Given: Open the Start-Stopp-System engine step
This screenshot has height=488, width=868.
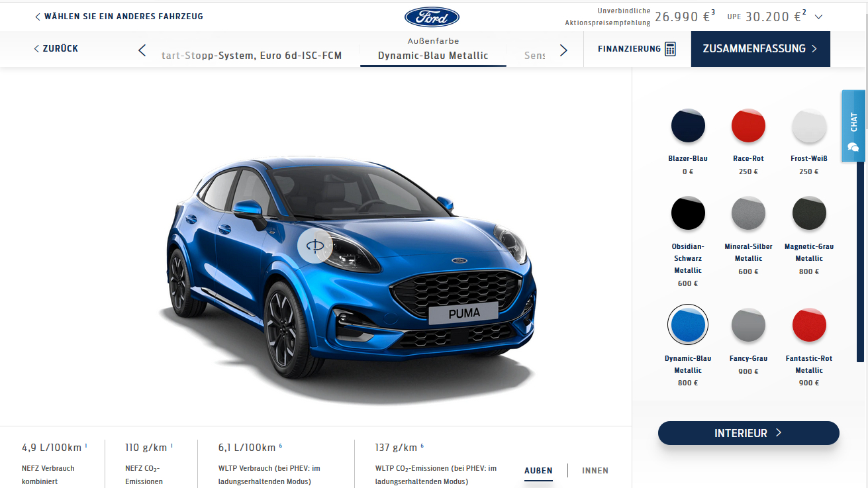Looking at the screenshot, I should pyautogui.click(x=252, y=56).
